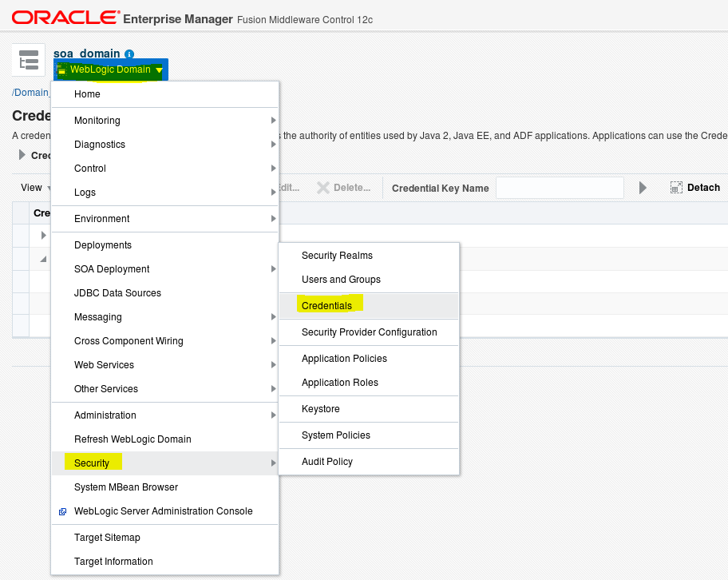Expand the Administration submenu
The height and width of the screenshot is (580, 728).
click(x=274, y=415)
